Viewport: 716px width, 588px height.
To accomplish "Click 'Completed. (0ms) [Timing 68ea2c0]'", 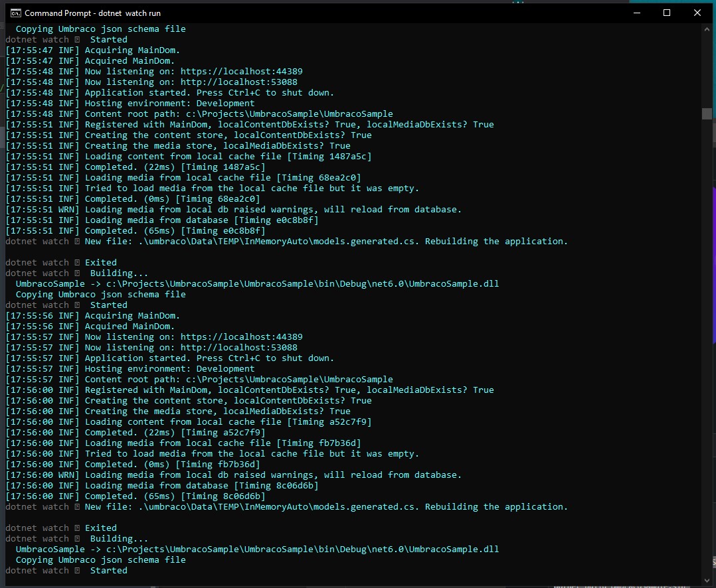I will tap(172, 199).
